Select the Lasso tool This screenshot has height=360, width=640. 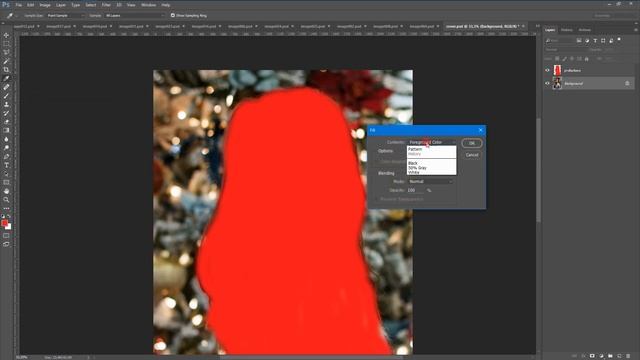point(6,52)
